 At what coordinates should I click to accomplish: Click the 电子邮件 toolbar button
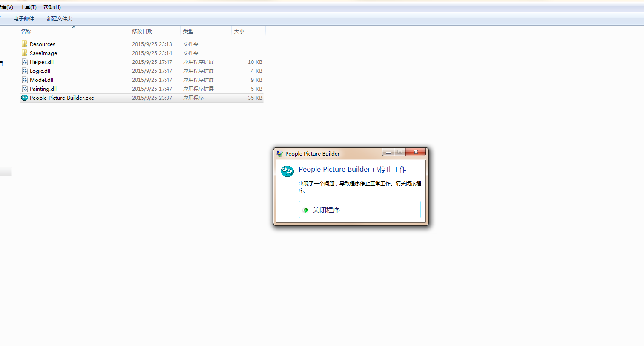point(24,19)
